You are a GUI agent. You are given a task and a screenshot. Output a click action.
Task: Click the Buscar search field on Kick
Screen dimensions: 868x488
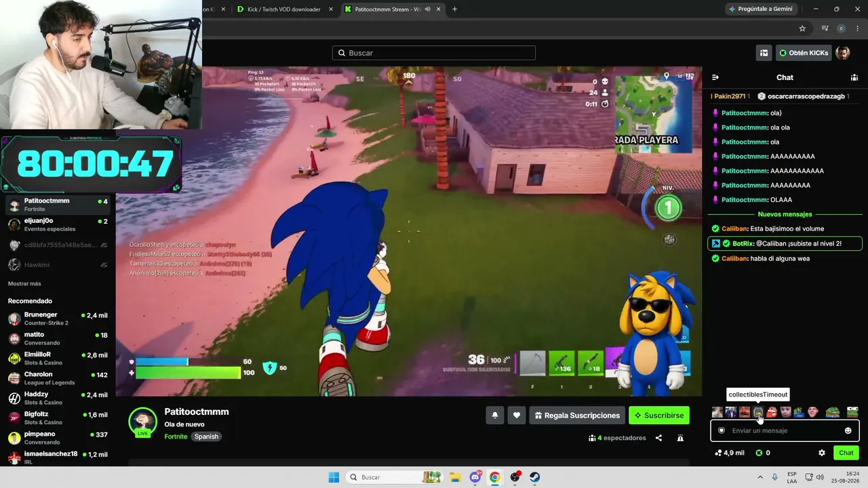[434, 53]
